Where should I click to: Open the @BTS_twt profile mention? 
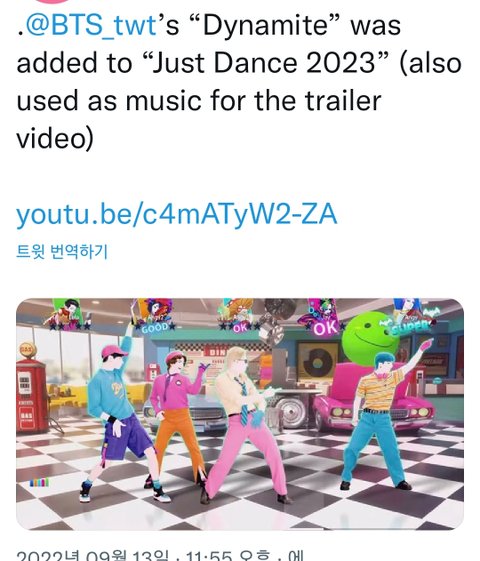coord(92,26)
